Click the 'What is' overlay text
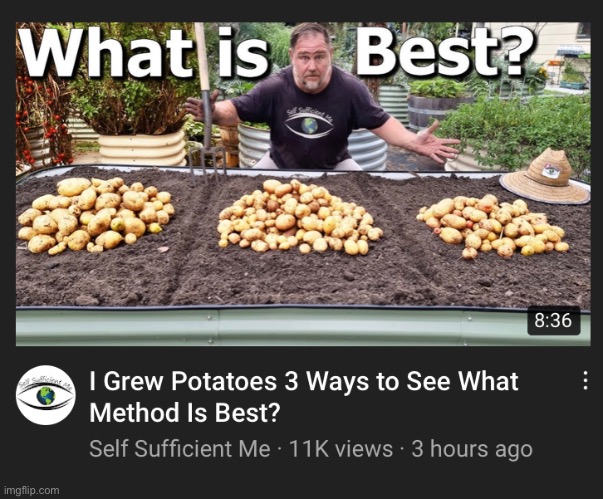This screenshot has height=499, width=603. (145, 52)
